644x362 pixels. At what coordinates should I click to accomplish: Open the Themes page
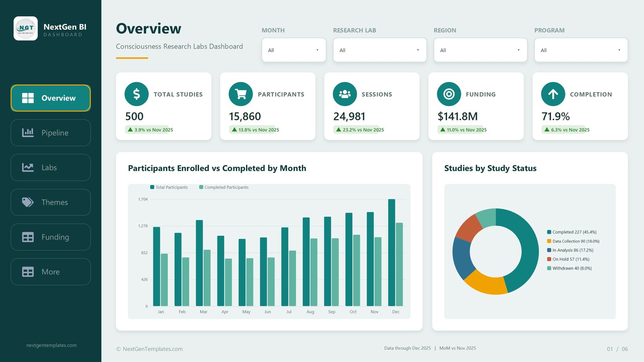pyautogui.click(x=51, y=202)
